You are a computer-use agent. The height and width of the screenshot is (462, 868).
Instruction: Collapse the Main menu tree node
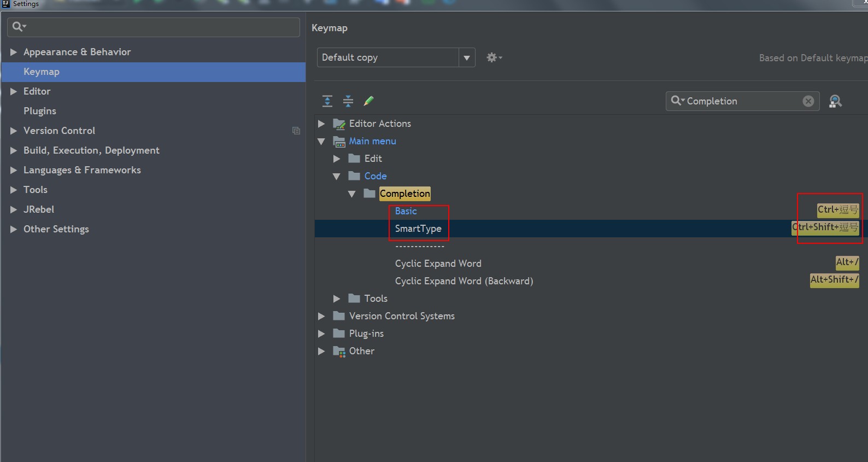(x=321, y=142)
